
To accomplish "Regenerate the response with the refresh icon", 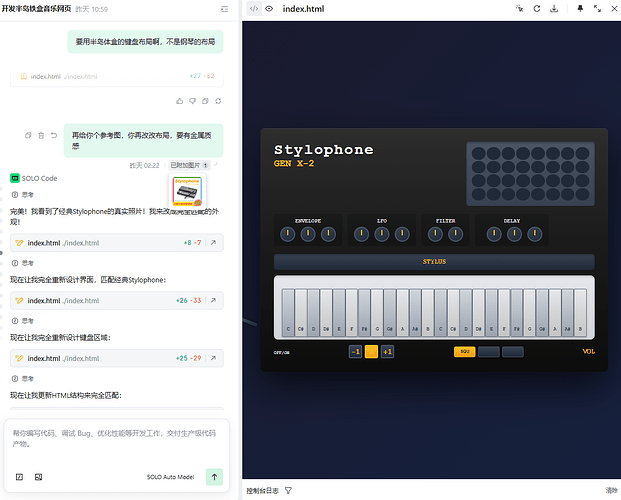I will (218, 101).
